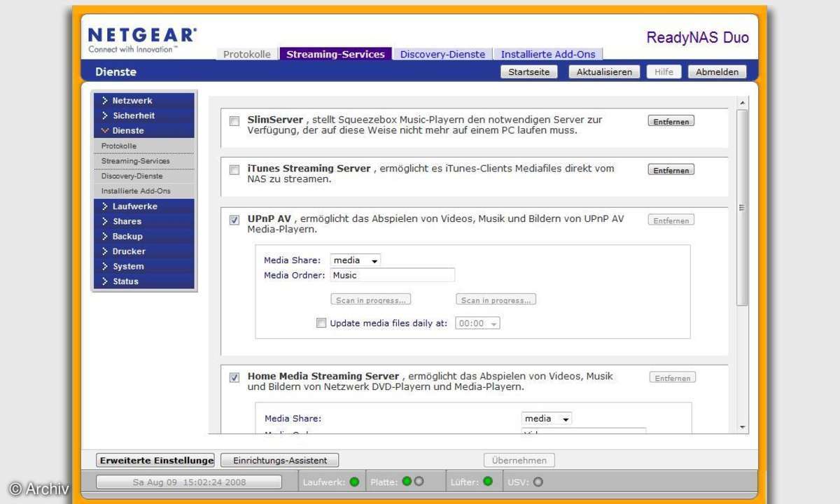This screenshot has width=840, height=504.
Task: Expand the Netzwerk menu section
Action: (x=143, y=101)
